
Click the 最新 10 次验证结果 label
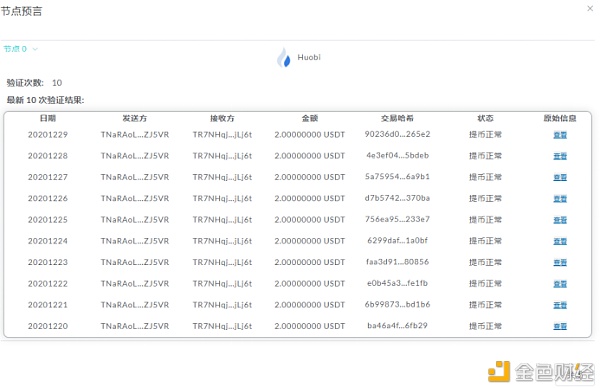pyautogui.click(x=45, y=100)
